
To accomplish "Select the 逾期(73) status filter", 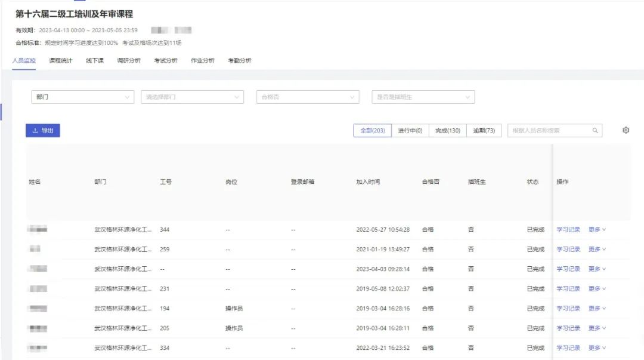I will pos(484,130).
